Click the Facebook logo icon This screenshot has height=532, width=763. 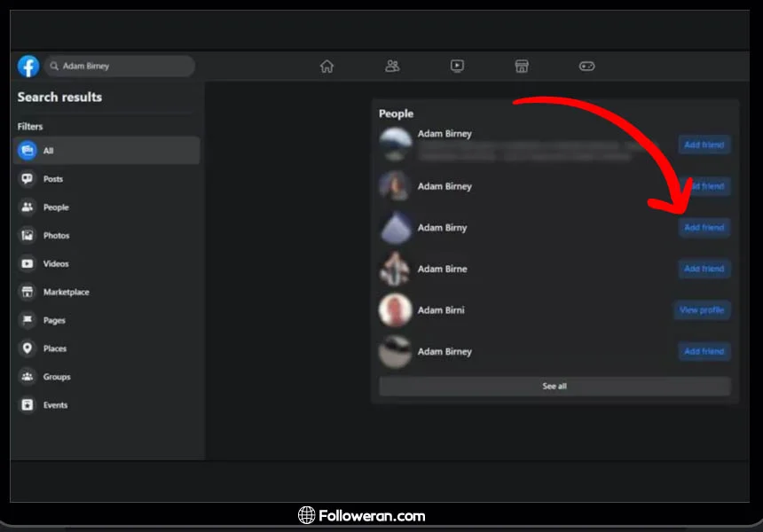coord(28,66)
